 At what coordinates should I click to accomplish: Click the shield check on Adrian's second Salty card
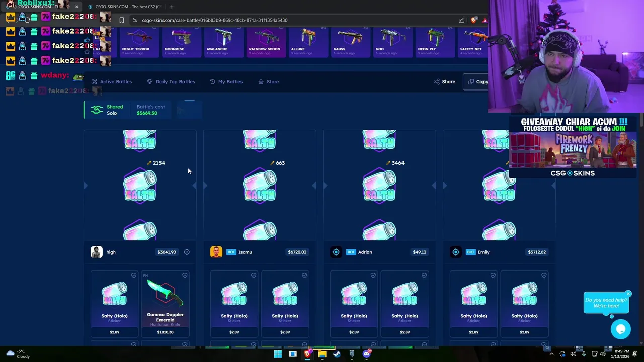pos(424,275)
